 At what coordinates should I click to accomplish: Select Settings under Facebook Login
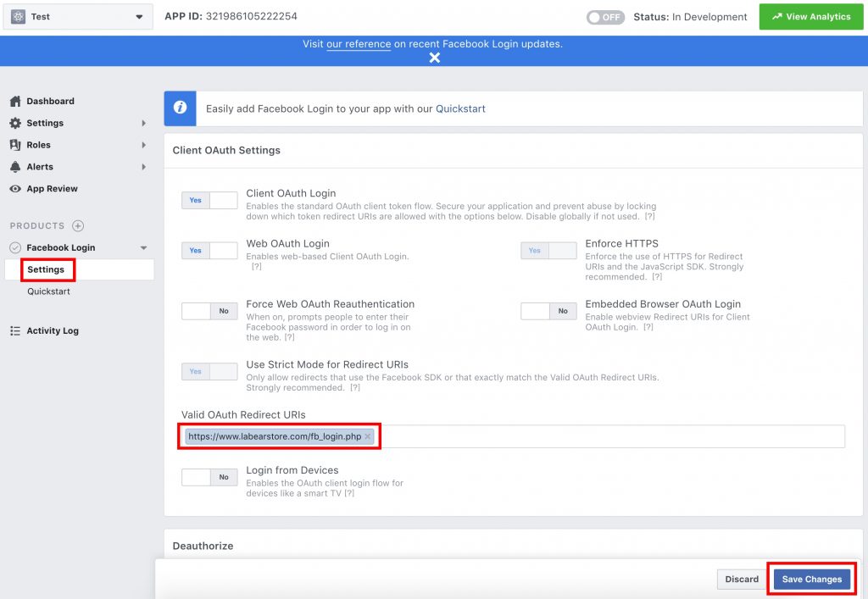[46, 269]
